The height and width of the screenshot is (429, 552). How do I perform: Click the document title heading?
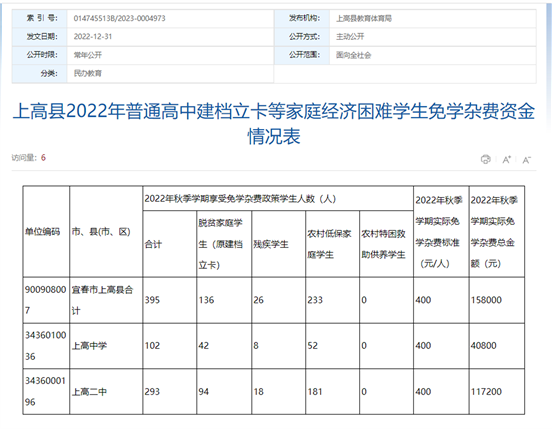tap(274, 123)
